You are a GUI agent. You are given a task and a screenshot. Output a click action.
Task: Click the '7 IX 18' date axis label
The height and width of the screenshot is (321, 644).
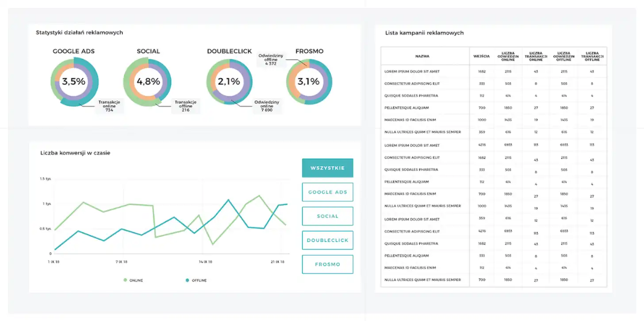coord(122,262)
